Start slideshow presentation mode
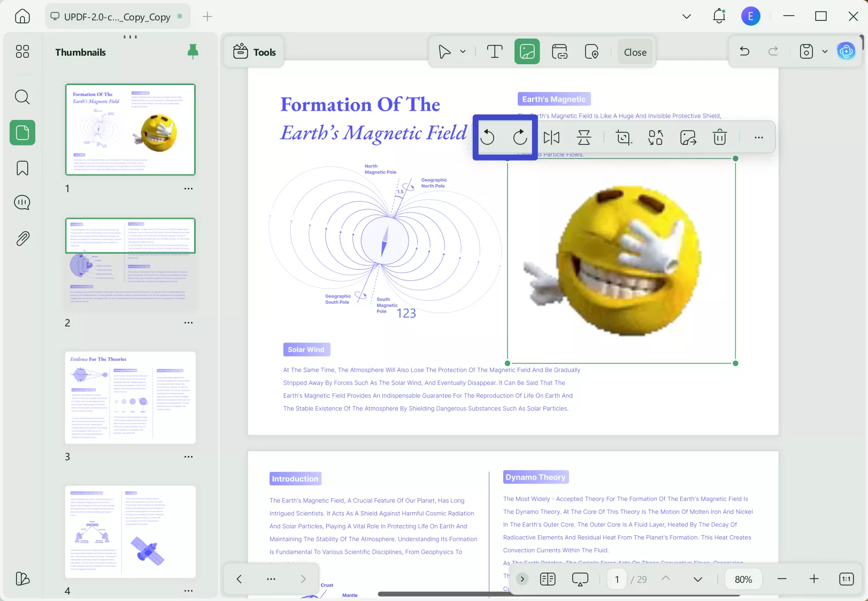 point(580,579)
